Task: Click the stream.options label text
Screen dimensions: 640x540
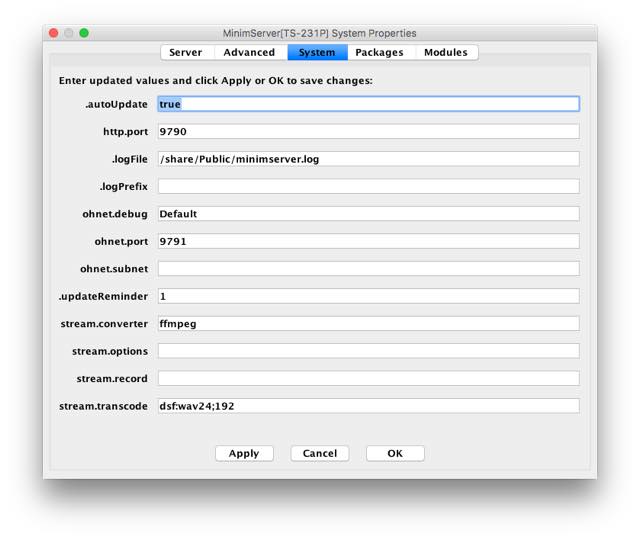Action: [110, 351]
